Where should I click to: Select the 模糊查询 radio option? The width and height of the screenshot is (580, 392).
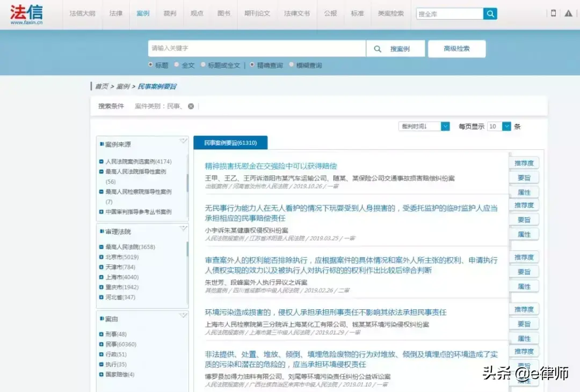tap(292, 65)
